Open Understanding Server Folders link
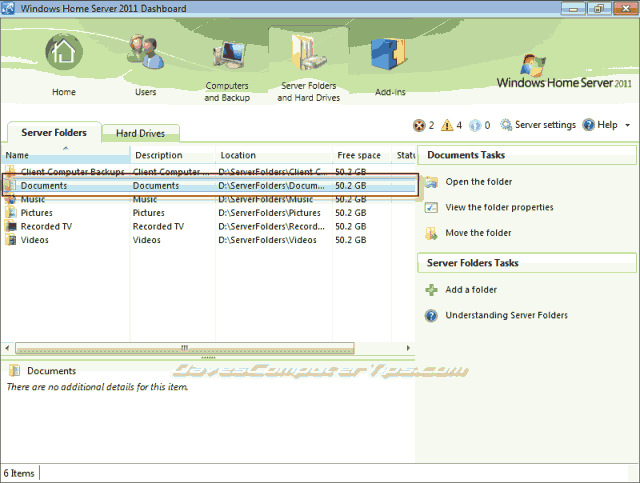Viewport: 640px width, 483px height. 507,315
